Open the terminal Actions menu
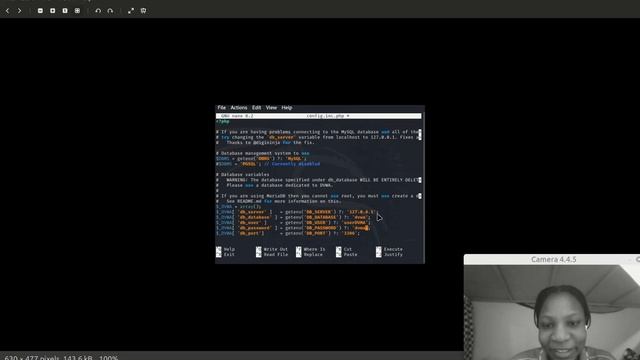The width and height of the screenshot is (640, 360). (x=239, y=108)
